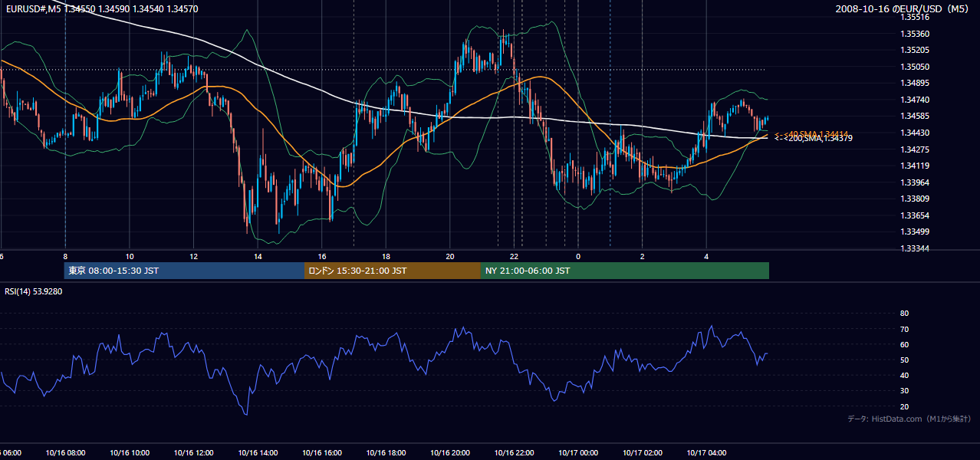Click price axis label 1.33499

tap(914, 232)
